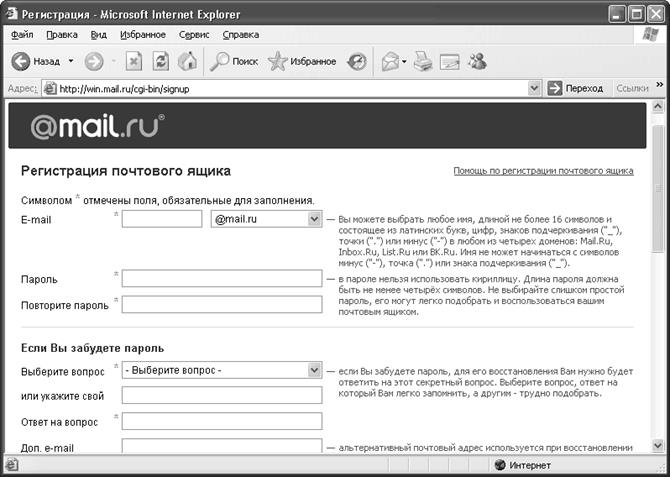The width and height of the screenshot is (670, 477).
Task: Click the Windows flag throbber icon
Action: (650, 35)
